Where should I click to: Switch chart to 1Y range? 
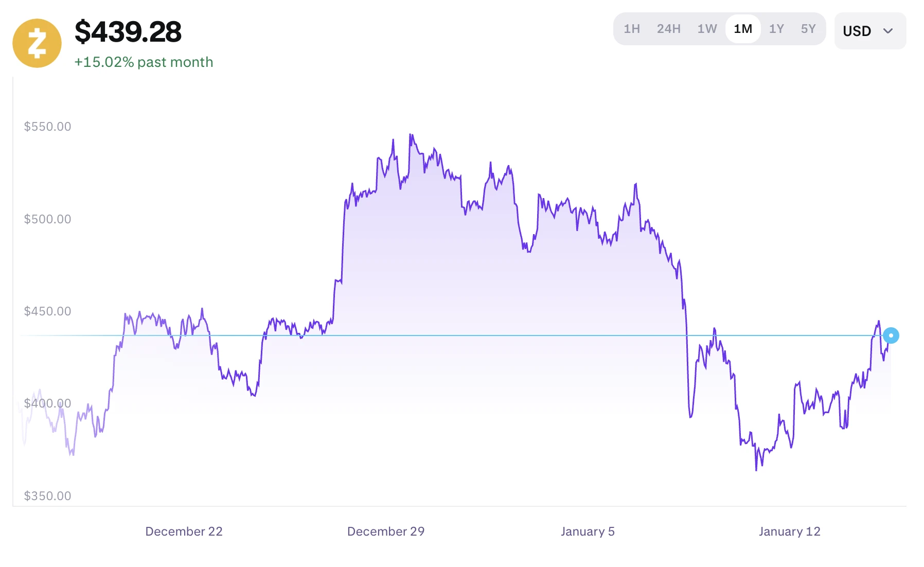(776, 29)
